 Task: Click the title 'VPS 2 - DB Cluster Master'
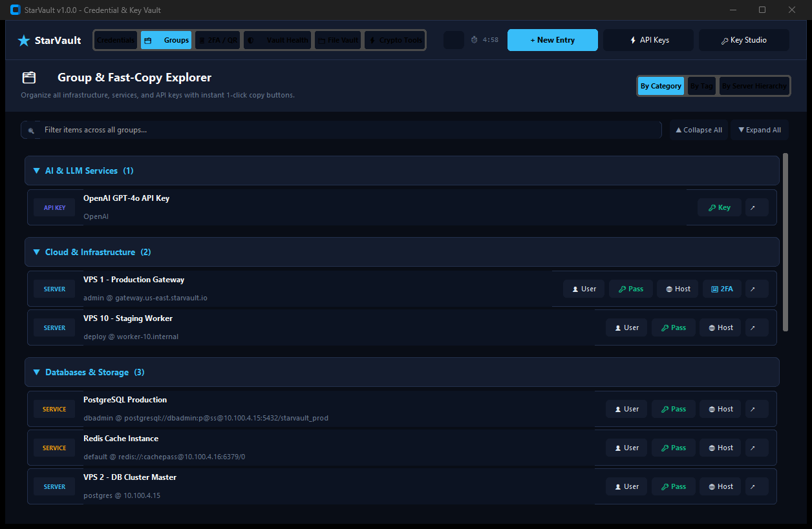click(x=130, y=477)
